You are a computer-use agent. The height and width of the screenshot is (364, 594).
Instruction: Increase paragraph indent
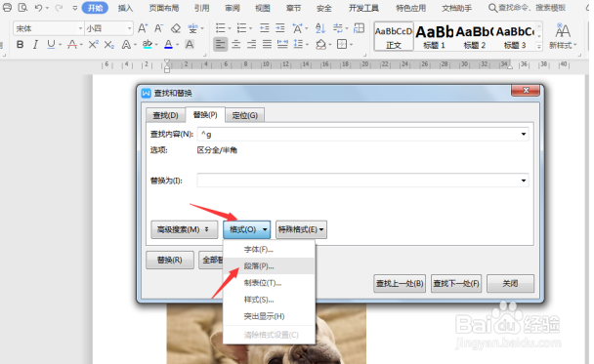coord(280,28)
